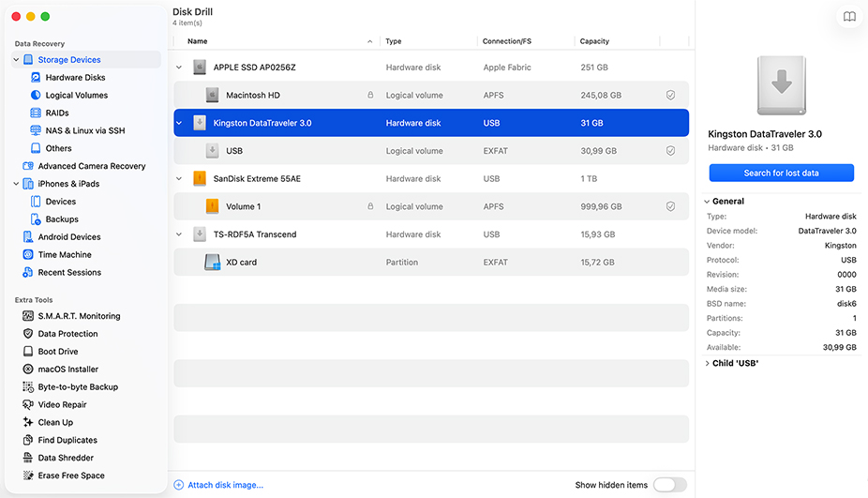Click the iPhones & iPads icon
This screenshot has height=498, width=868.
click(28, 184)
